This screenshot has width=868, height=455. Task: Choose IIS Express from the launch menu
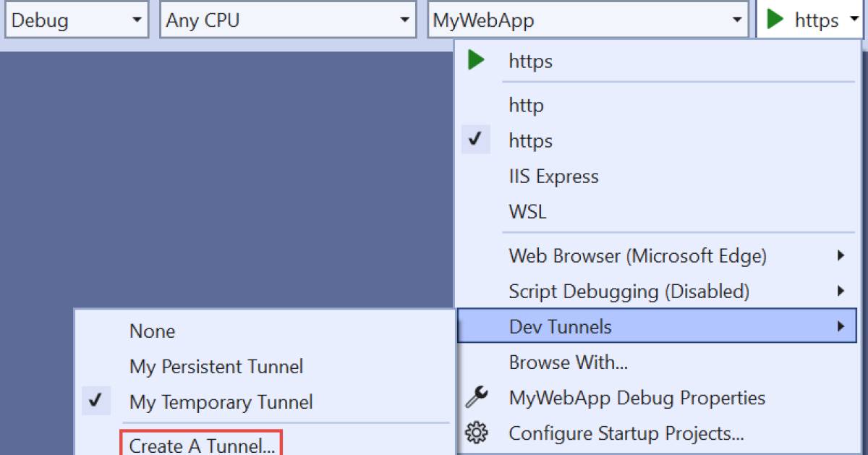(x=553, y=177)
